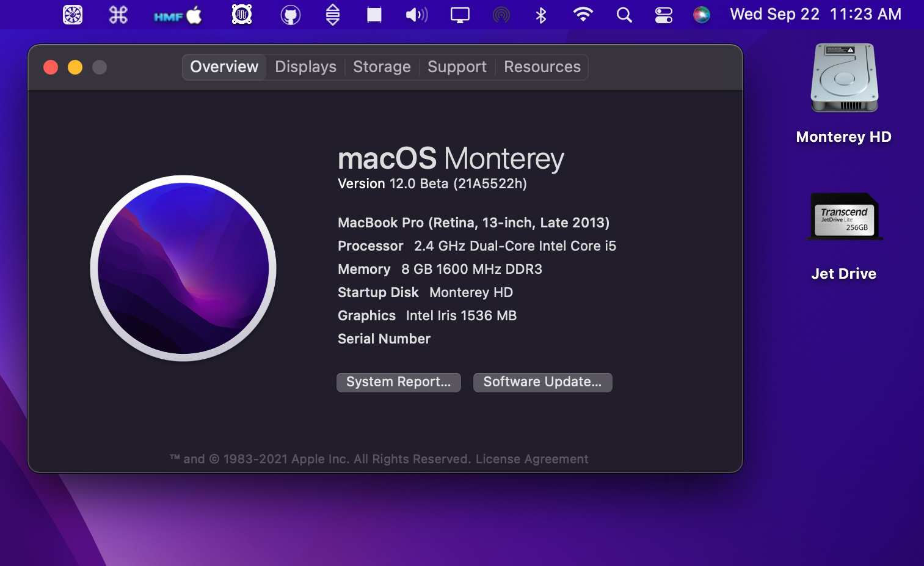Open date and time in menu bar
924x566 pixels.
(x=815, y=15)
